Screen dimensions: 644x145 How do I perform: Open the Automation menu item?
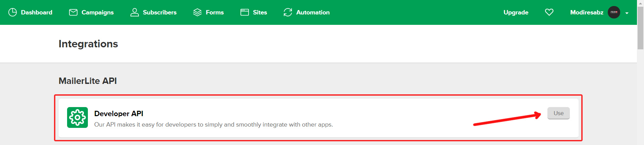pyautogui.click(x=307, y=12)
